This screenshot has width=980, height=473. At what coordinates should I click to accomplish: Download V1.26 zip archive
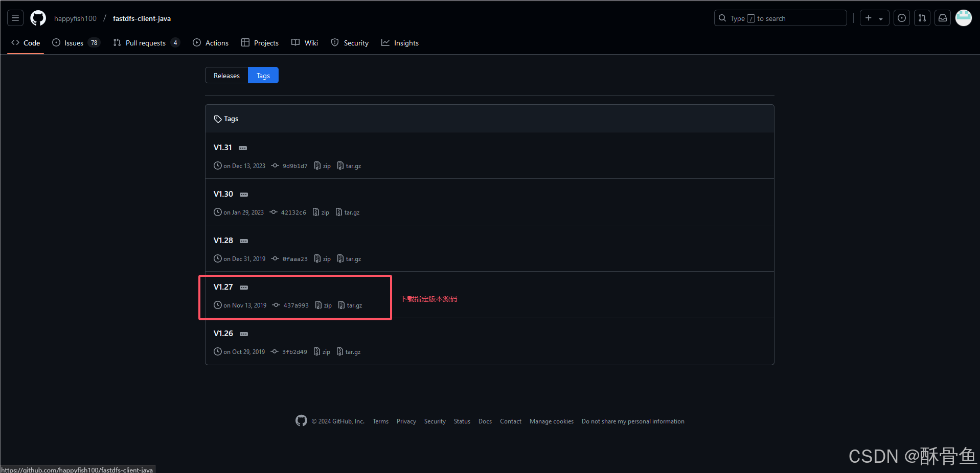[x=322, y=352]
